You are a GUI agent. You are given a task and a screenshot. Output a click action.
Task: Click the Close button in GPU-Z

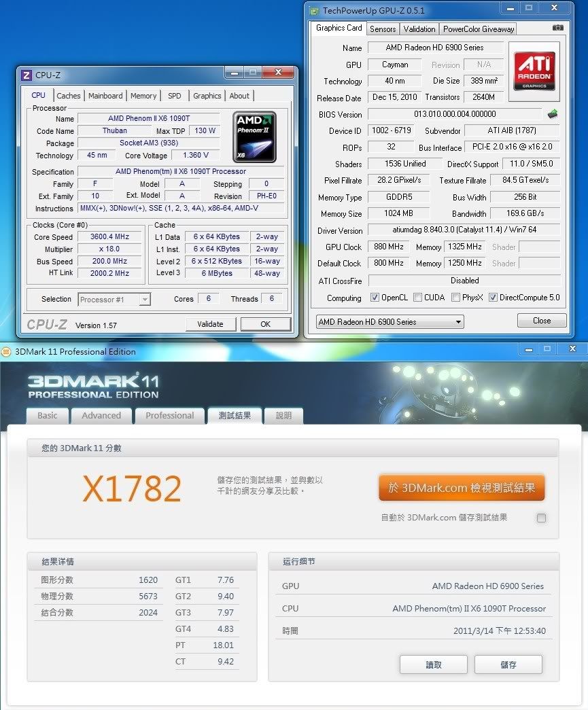pos(542,321)
